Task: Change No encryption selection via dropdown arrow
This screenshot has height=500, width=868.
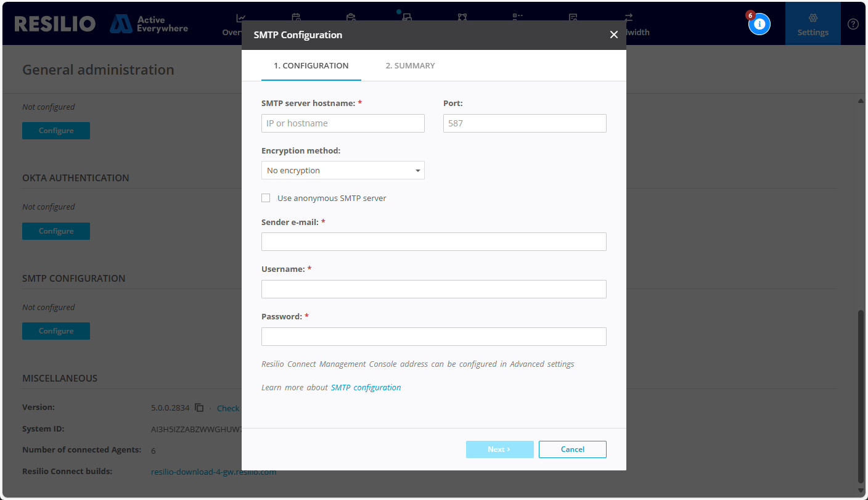Action: point(419,170)
